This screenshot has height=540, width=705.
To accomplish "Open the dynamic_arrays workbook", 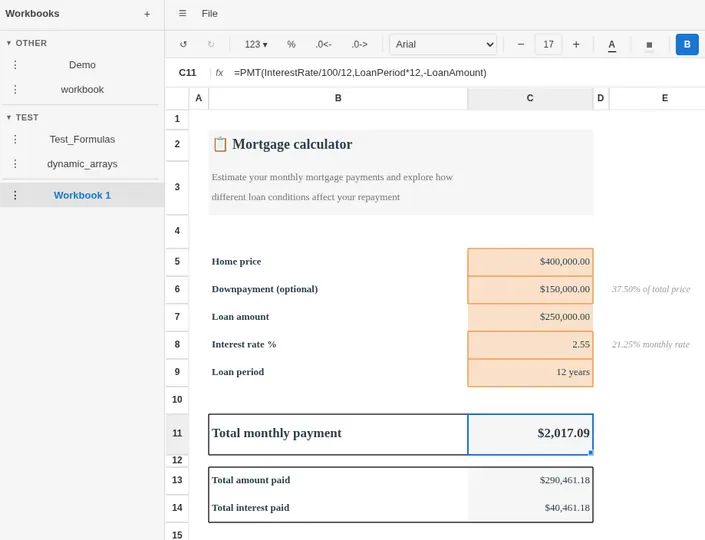I will click(82, 164).
